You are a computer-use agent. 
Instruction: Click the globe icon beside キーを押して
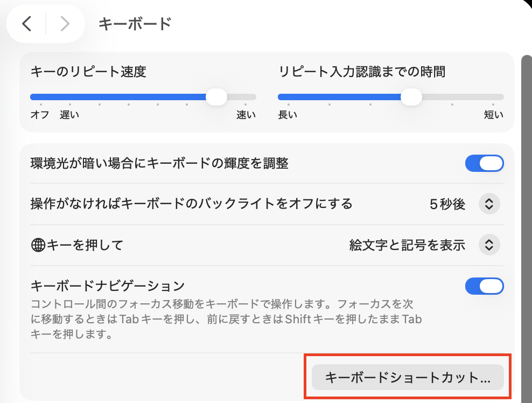click(x=38, y=246)
